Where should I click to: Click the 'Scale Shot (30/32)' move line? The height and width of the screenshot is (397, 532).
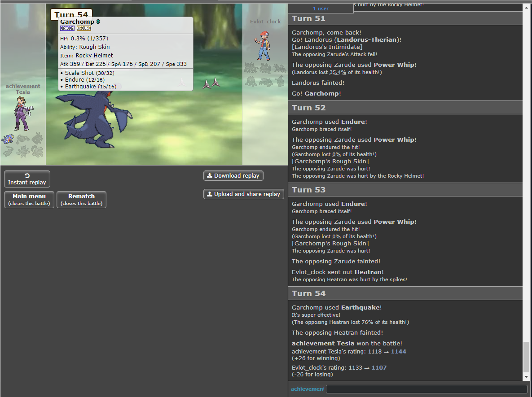click(x=87, y=73)
